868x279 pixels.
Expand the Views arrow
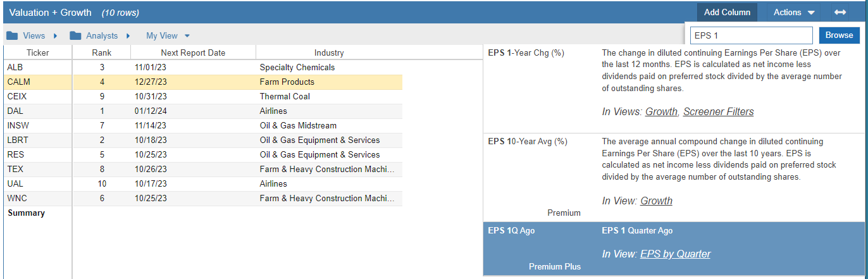(56, 36)
